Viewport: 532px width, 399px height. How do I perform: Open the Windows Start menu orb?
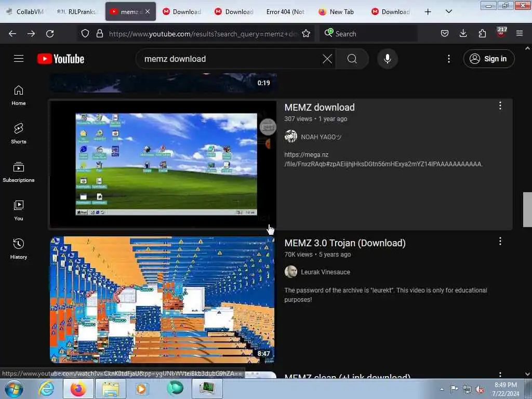coord(13,389)
